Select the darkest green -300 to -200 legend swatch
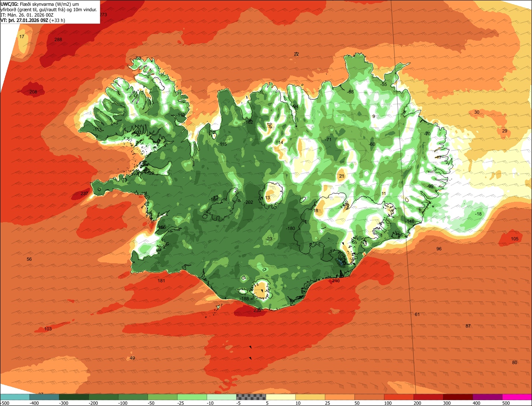The height and width of the screenshot is (406, 532). tap(74, 397)
